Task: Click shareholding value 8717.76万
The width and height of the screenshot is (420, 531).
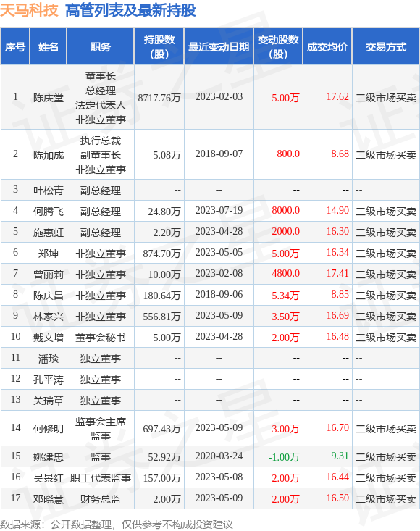Action: pos(159,98)
